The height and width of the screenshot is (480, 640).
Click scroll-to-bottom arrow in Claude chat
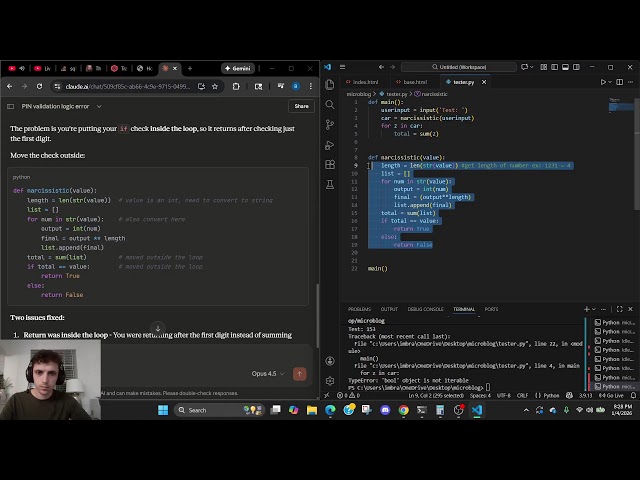point(158,328)
